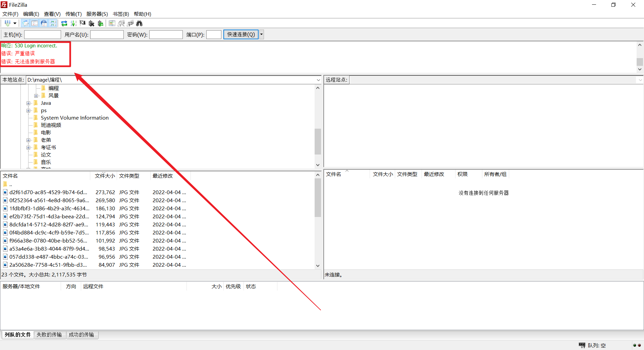
Task: Sort local files by 文件名 column
Action: click(x=45, y=176)
